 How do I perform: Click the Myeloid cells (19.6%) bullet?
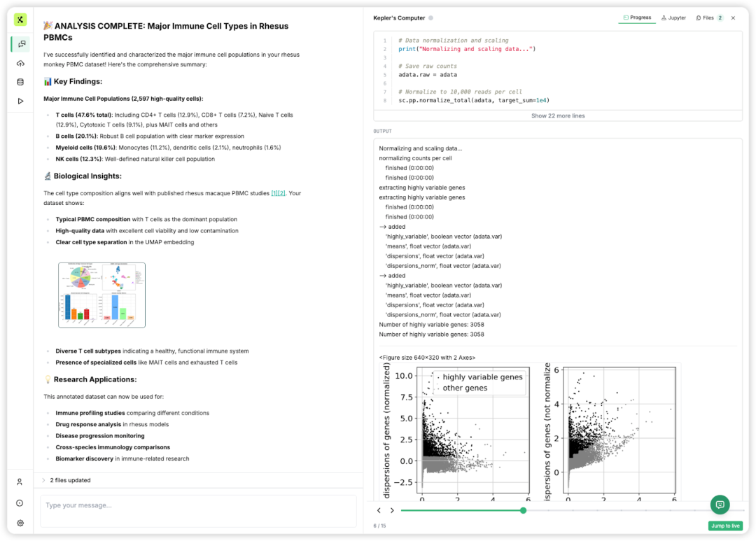(168, 148)
